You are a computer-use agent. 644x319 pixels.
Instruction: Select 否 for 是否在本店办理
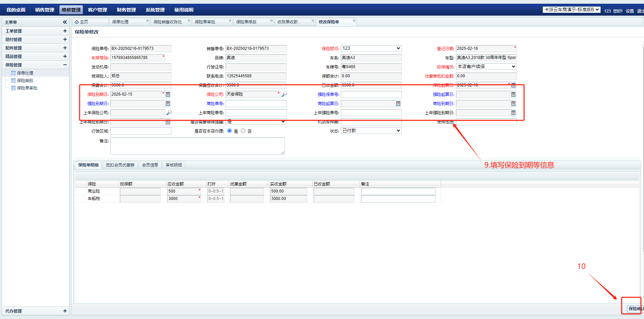[x=243, y=131]
